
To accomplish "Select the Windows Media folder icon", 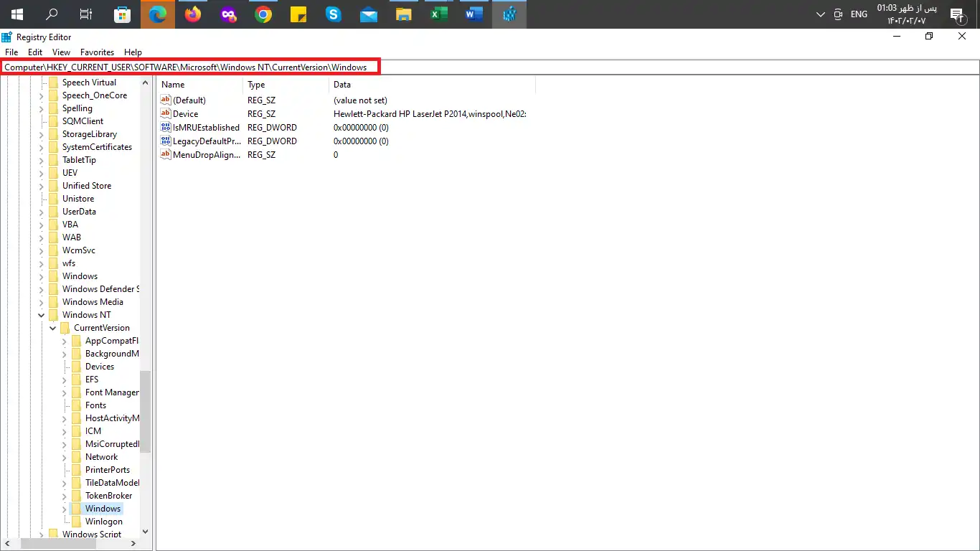I will pyautogui.click(x=53, y=302).
